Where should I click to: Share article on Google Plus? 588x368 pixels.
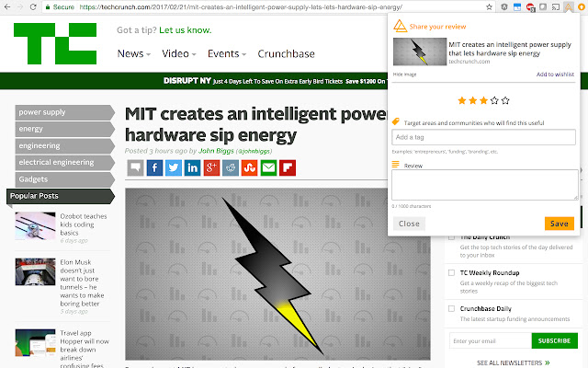(211, 167)
